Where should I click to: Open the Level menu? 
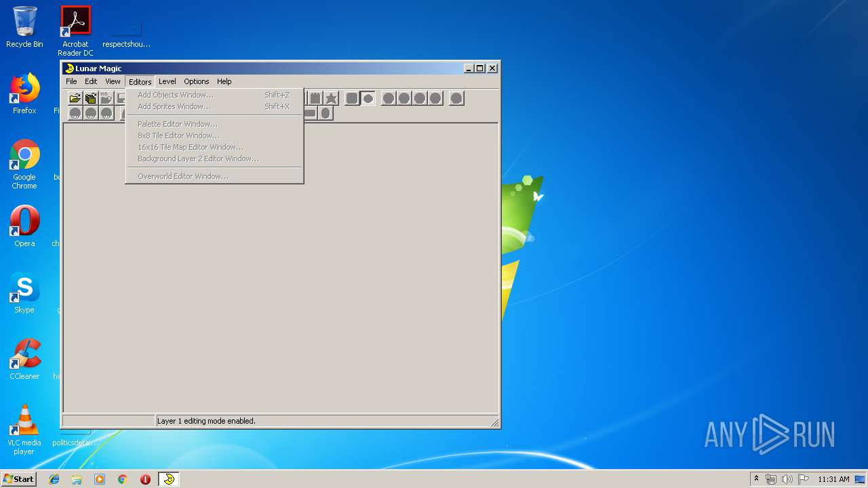point(167,81)
